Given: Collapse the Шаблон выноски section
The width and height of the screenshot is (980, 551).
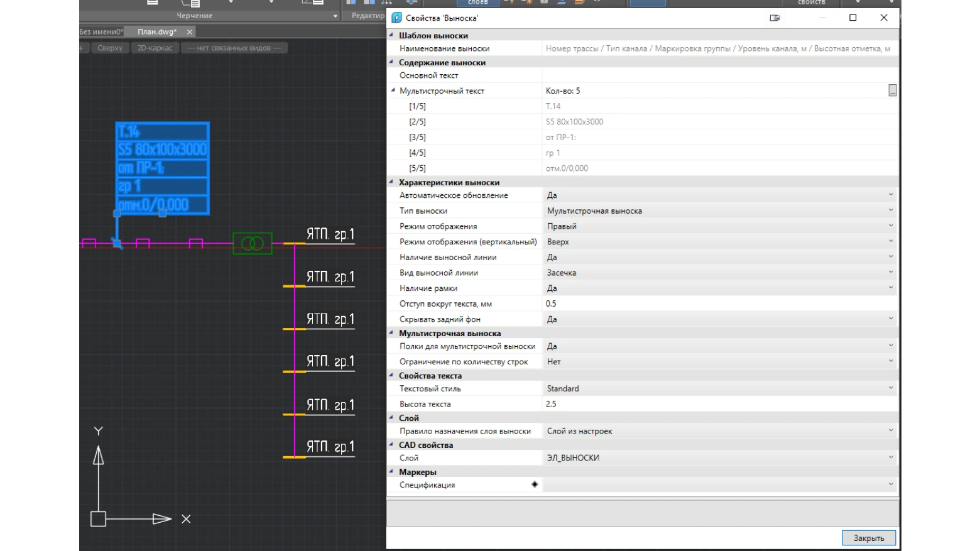Looking at the screenshot, I should (391, 35).
